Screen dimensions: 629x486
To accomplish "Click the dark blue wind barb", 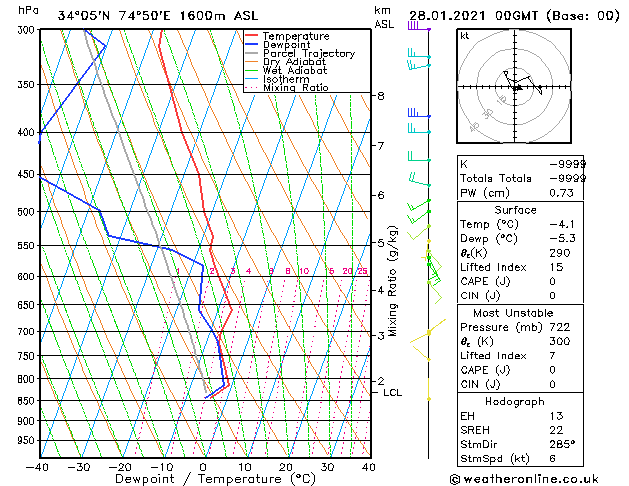I will [x=419, y=113].
